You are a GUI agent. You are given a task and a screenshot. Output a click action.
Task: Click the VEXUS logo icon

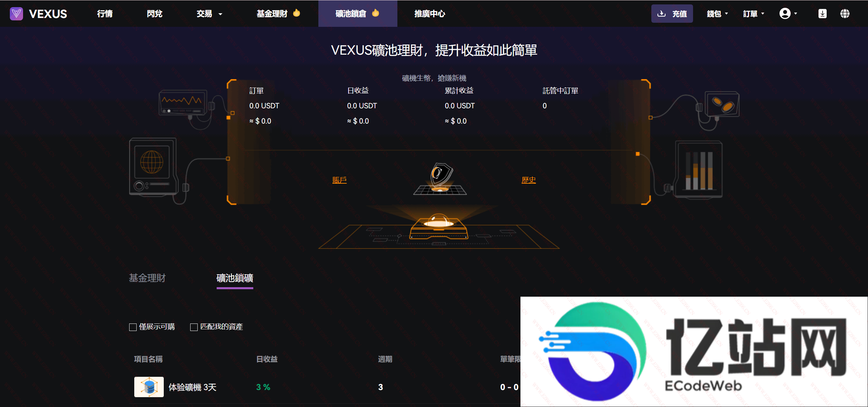16,14
